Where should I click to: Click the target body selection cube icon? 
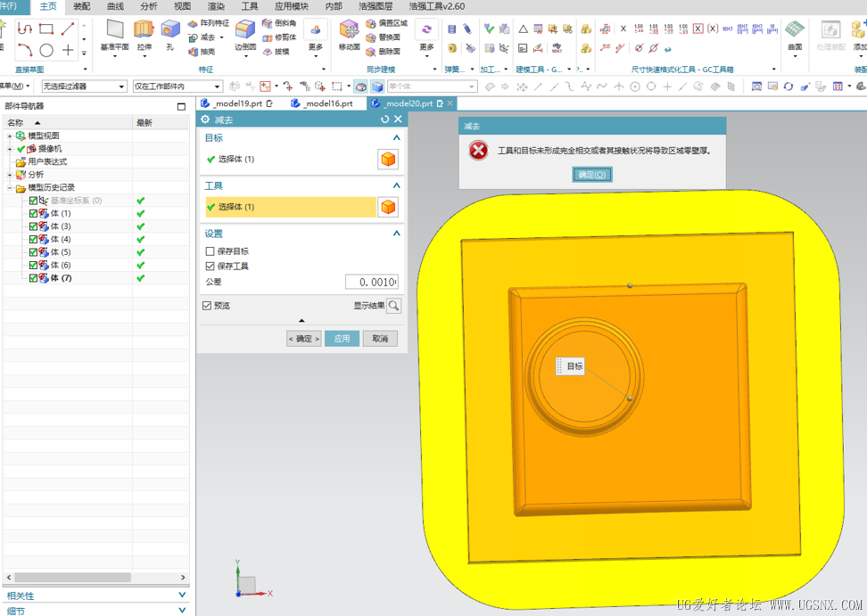coord(388,160)
